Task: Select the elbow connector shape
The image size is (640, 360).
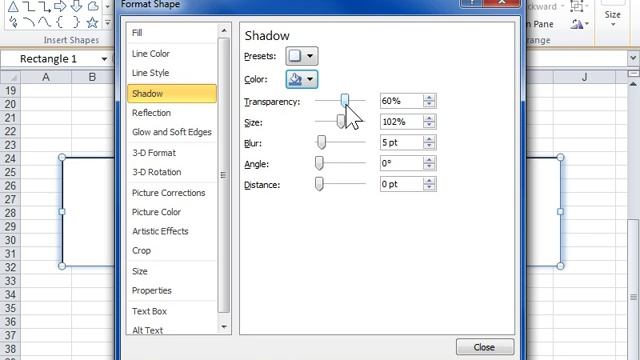Action: 28,6
